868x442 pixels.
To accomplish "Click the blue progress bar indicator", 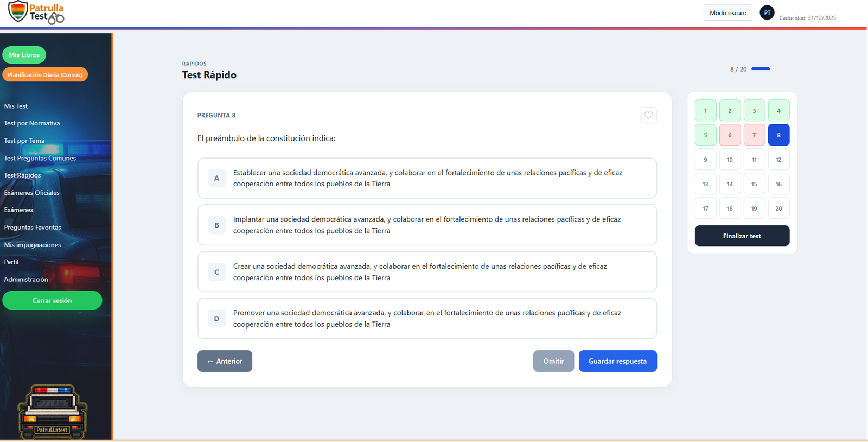I will click(761, 69).
